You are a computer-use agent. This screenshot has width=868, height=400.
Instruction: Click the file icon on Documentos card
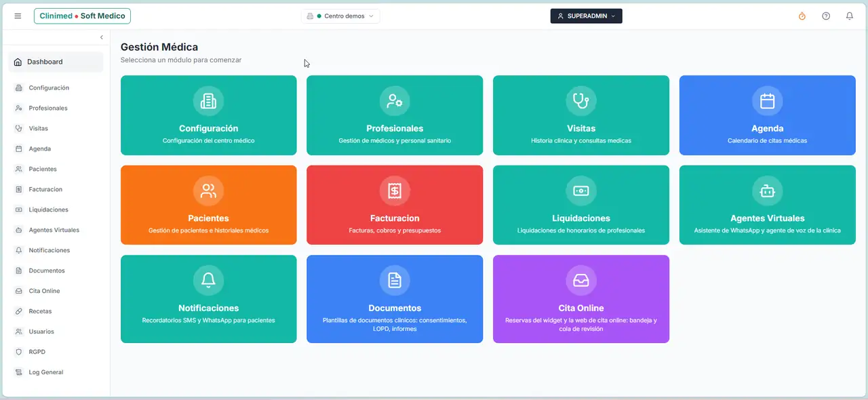click(395, 280)
